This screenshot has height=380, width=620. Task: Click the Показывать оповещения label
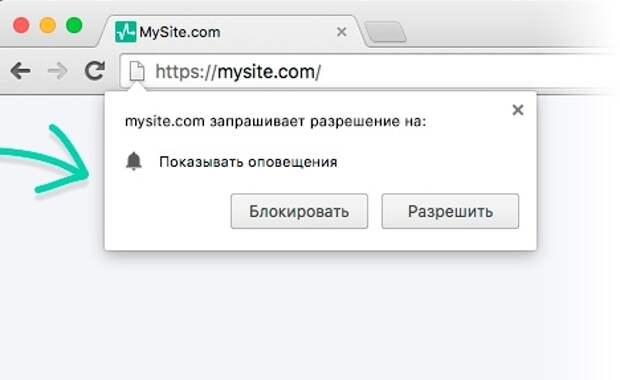(x=248, y=162)
